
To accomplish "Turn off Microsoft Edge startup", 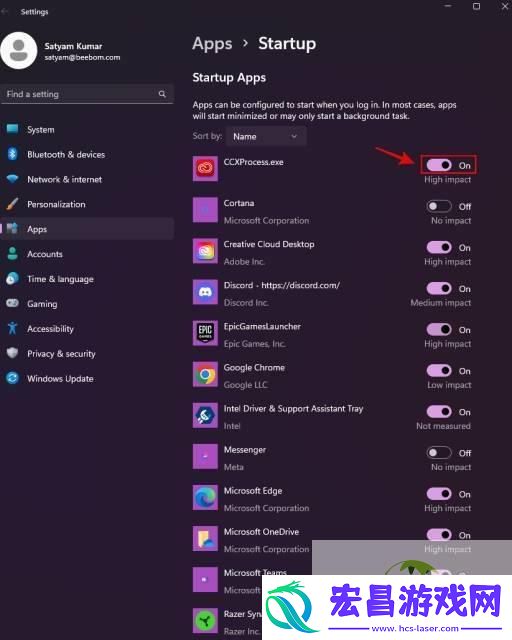I will point(439,494).
